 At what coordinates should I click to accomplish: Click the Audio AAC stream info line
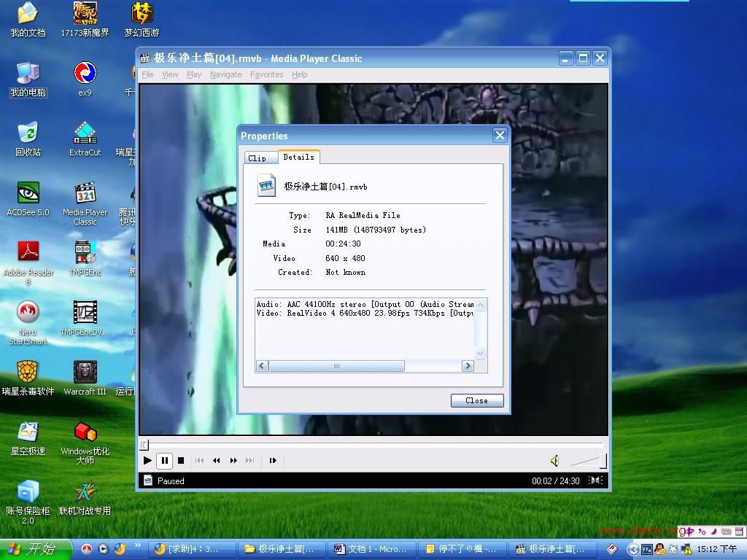pos(365,304)
